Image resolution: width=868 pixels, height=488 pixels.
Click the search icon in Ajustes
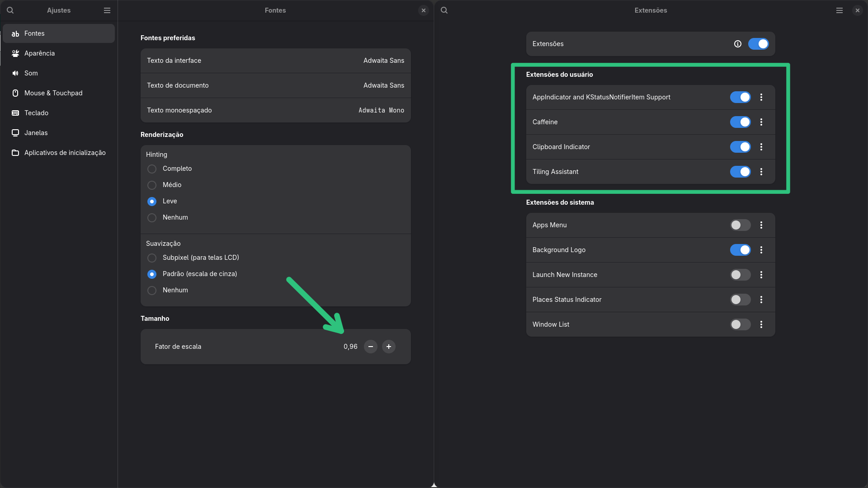click(10, 10)
